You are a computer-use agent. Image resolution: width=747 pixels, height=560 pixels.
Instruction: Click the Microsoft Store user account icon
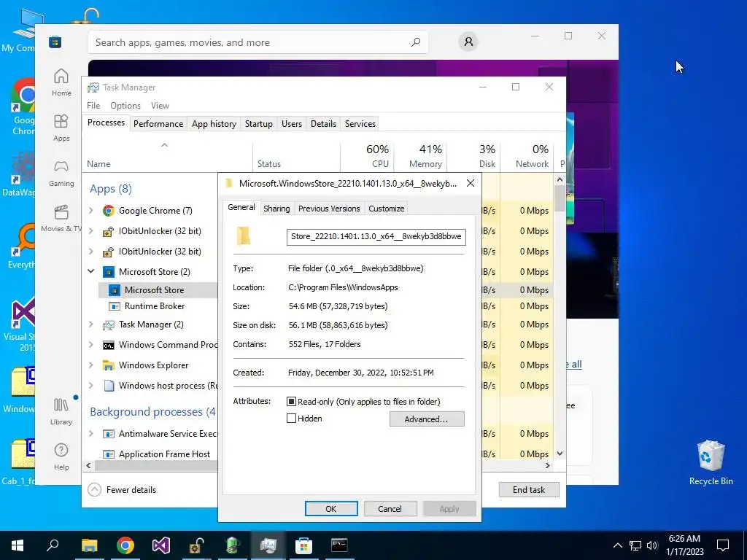click(x=468, y=42)
